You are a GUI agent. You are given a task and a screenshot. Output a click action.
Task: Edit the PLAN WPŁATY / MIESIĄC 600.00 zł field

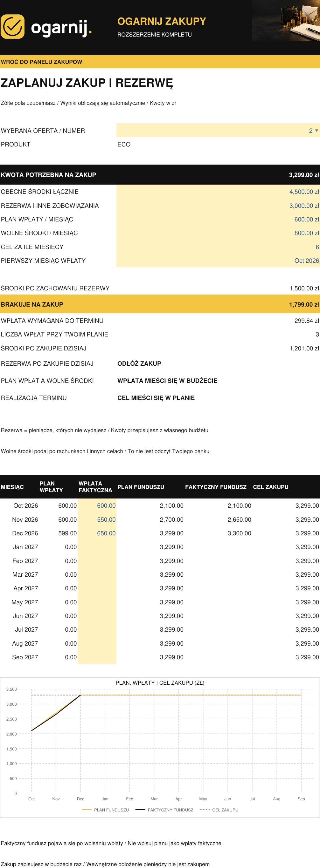click(x=218, y=219)
